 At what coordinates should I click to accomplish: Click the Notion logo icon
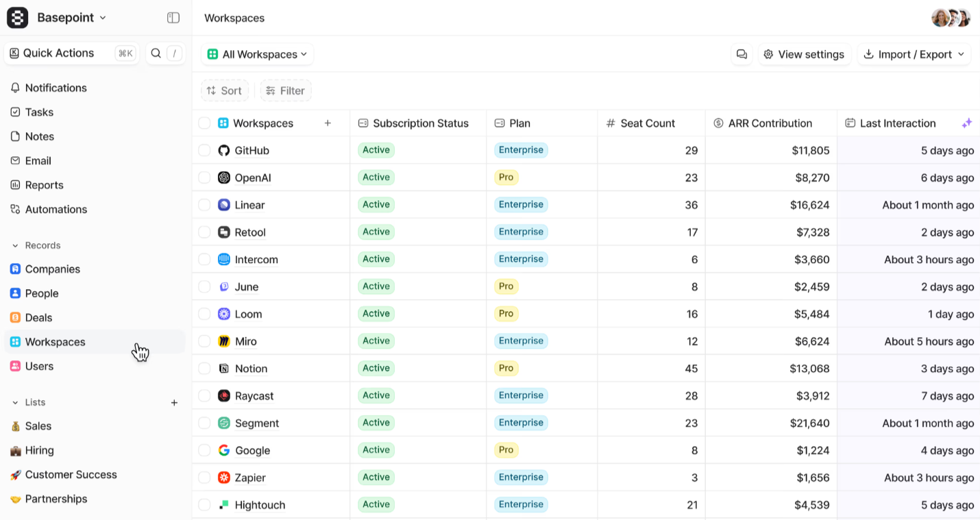[224, 369]
